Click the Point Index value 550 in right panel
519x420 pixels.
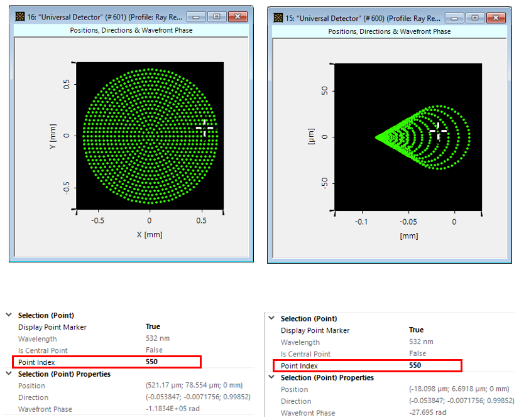[415, 365]
